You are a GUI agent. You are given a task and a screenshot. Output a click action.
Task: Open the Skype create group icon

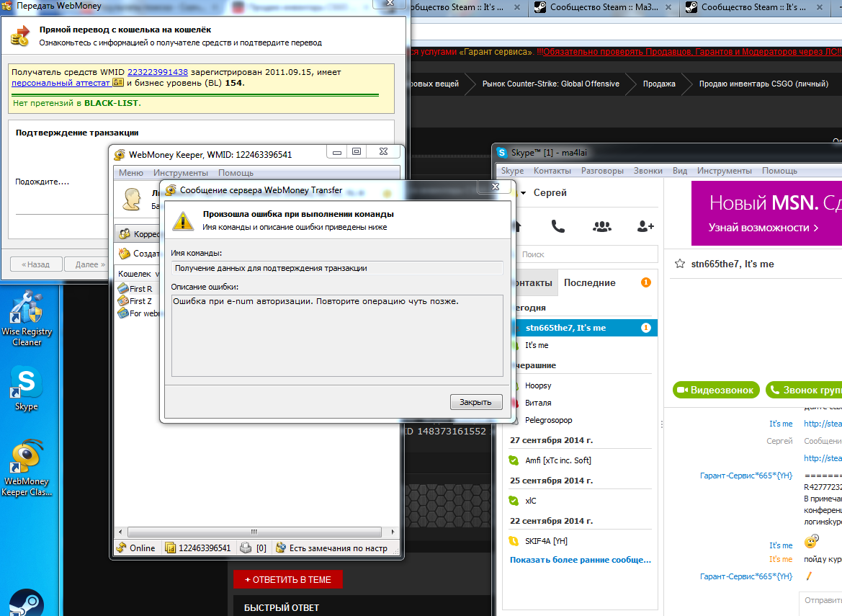pos(602,227)
